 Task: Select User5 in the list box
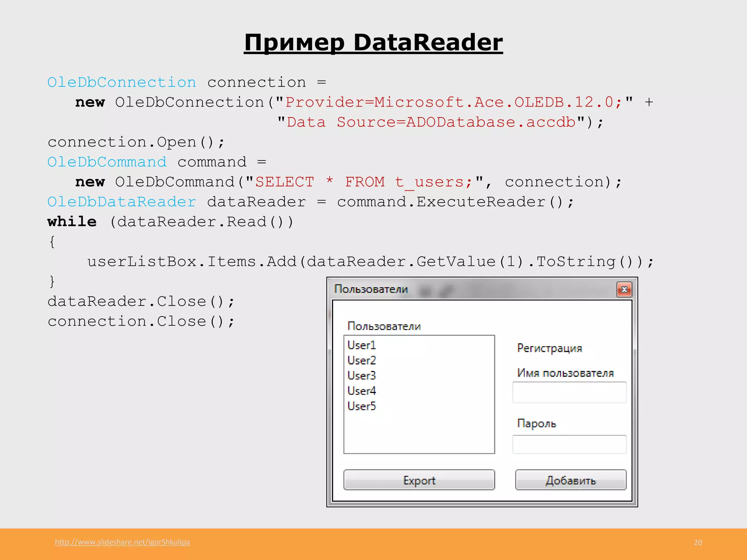tap(361, 406)
